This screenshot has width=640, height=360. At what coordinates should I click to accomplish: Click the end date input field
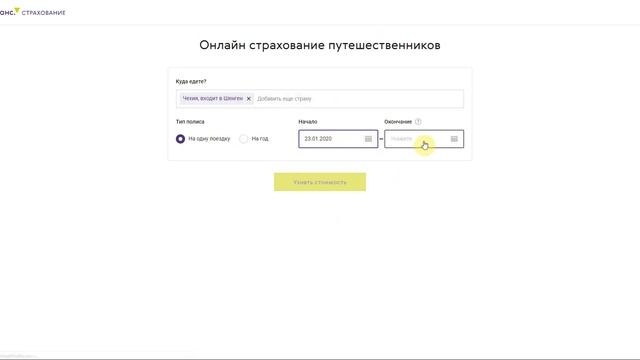[424, 139]
